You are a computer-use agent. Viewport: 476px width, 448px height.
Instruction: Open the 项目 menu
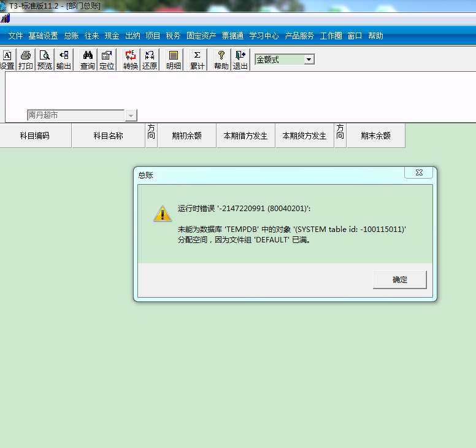[153, 36]
